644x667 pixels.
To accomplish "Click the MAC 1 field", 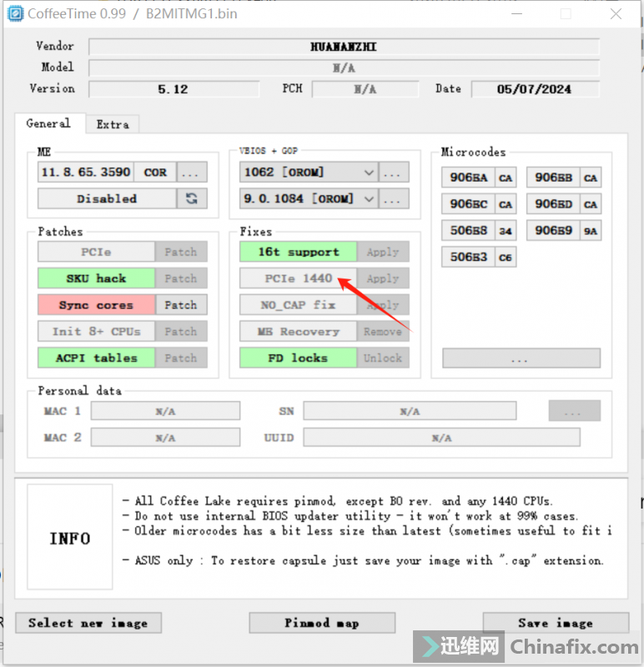I will pyautogui.click(x=165, y=411).
